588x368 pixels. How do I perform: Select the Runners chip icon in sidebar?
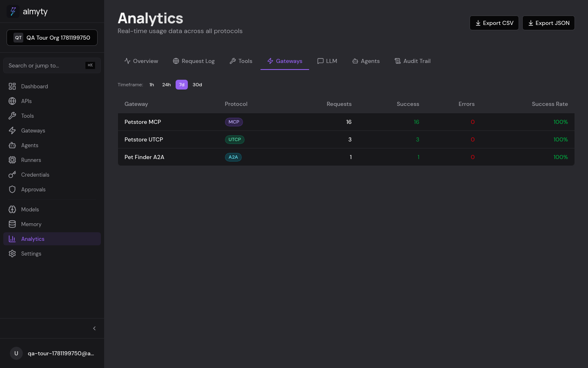pyautogui.click(x=12, y=160)
